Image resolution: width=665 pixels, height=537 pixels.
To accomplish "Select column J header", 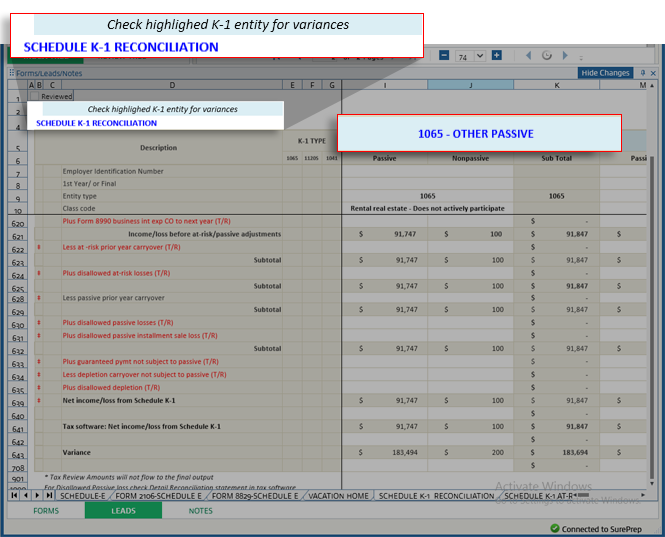I will pos(470,85).
